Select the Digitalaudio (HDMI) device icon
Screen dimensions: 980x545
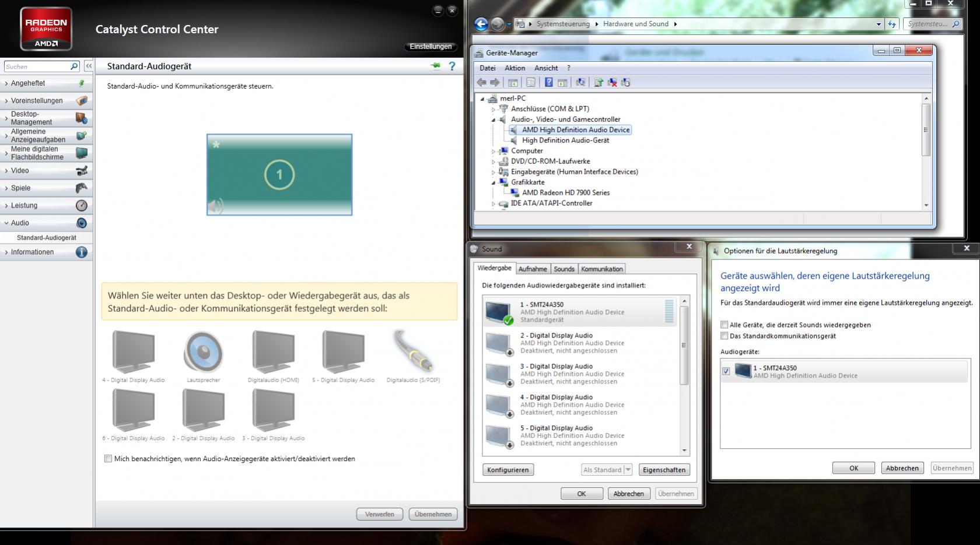pos(273,352)
